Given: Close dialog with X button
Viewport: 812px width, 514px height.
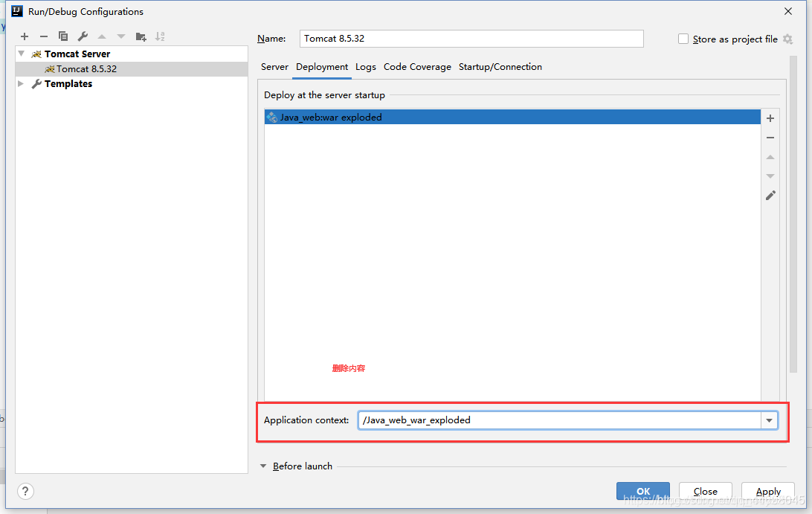Looking at the screenshot, I should coord(788,11).
